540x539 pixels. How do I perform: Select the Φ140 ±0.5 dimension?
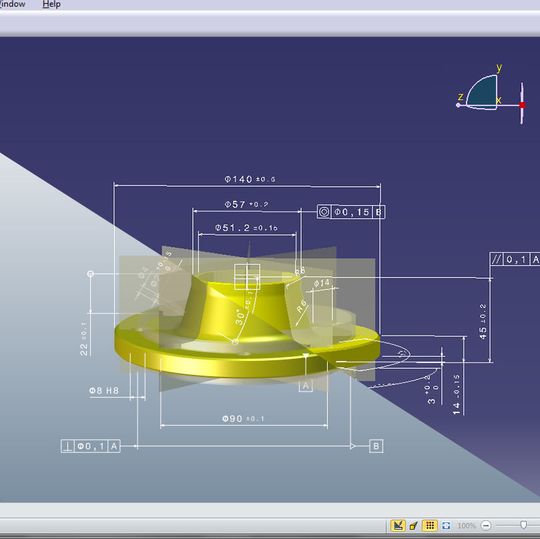tap(250, 179)
